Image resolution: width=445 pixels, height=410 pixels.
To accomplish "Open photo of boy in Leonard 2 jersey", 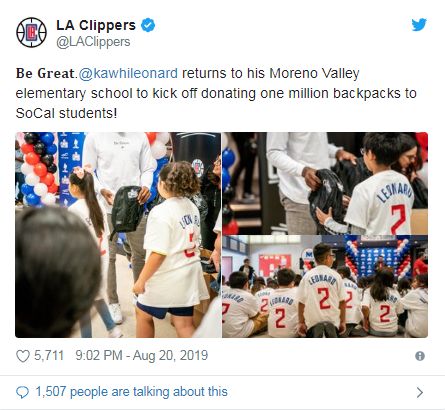I will (325, 183).
